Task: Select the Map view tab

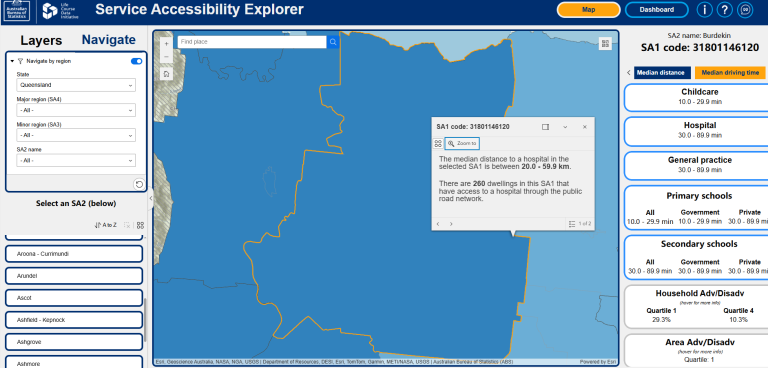Action: [588, 10]
